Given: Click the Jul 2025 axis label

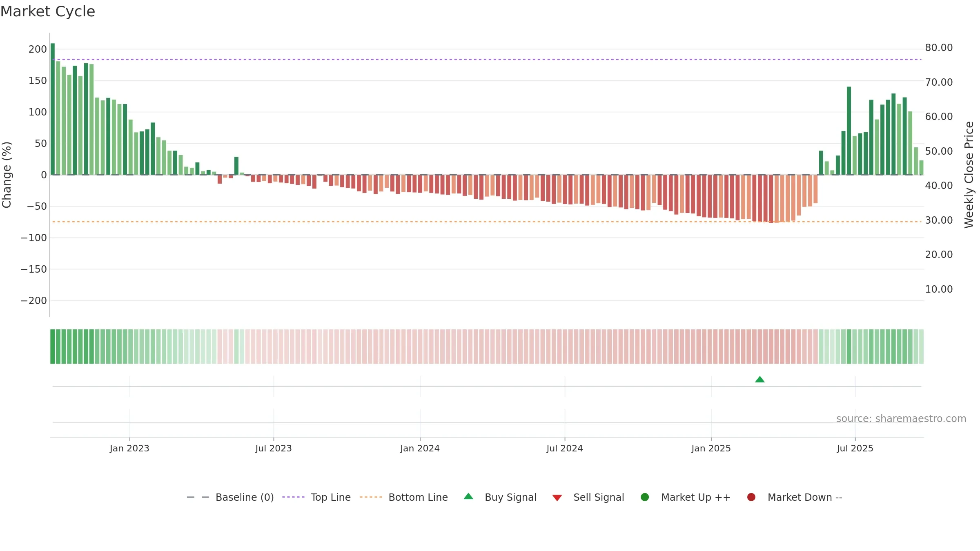Looking at the screenshot, I should [x=855, y=448].
